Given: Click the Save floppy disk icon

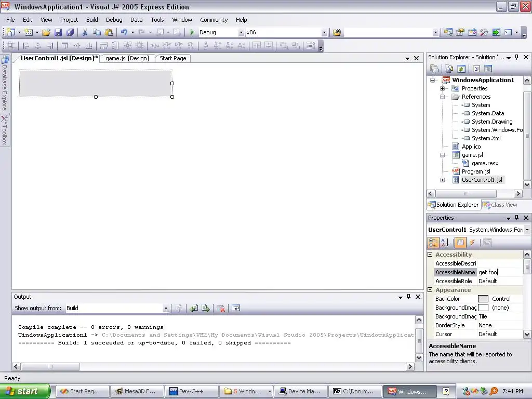Looking at the screenshot, I should tap(58, 32).
